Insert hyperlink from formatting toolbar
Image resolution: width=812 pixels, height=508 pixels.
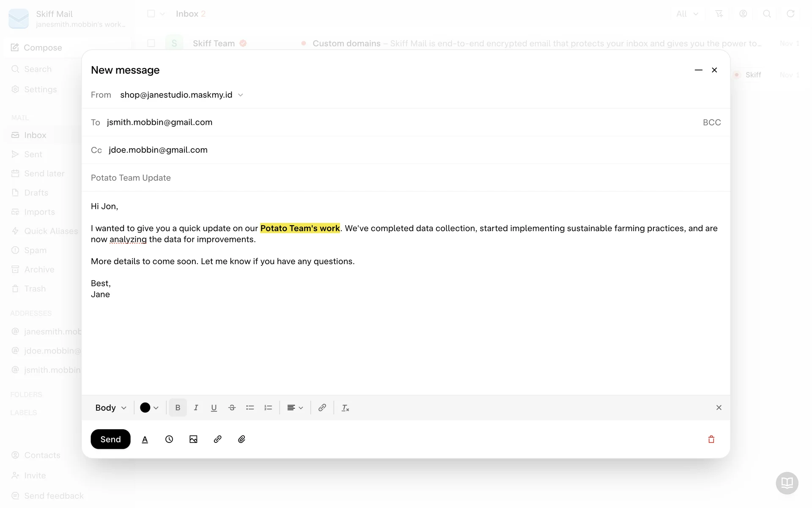coord(322,408)
